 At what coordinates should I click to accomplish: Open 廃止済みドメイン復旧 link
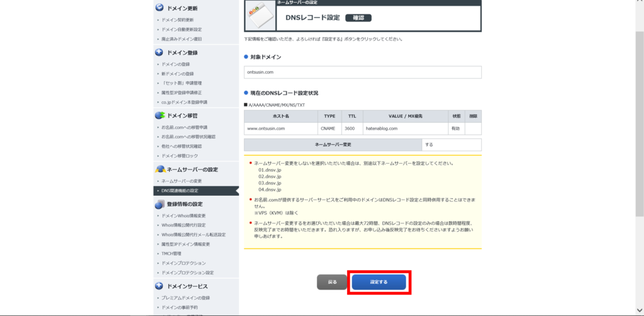click(182, 38)
